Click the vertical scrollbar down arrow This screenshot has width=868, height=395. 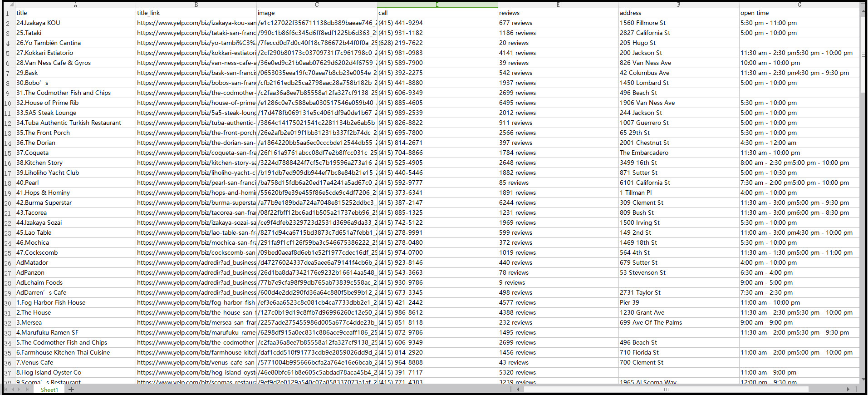click(x=863, y=380)
